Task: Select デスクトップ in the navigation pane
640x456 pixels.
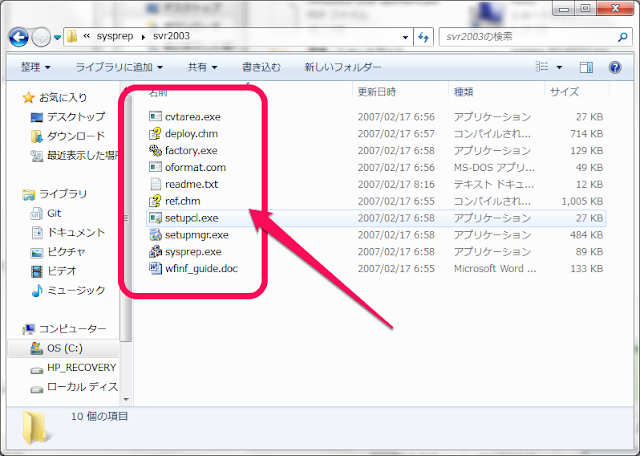Action: (x=76, y=117)
